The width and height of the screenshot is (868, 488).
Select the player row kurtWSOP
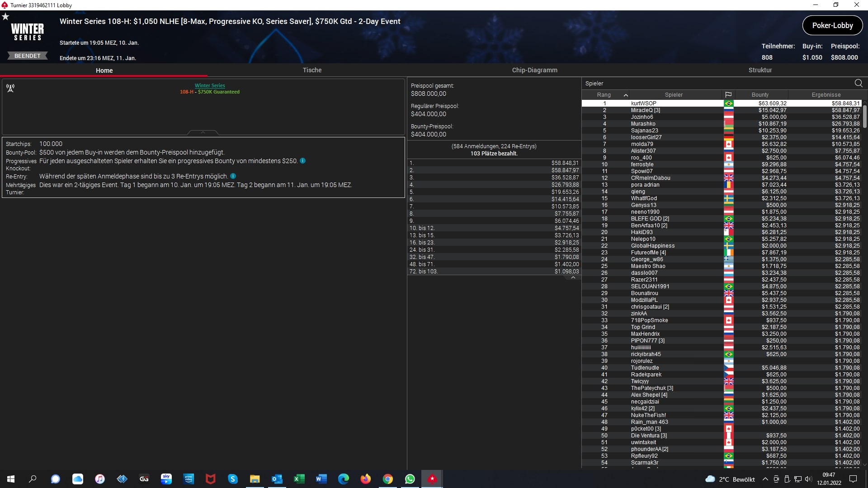643,103
